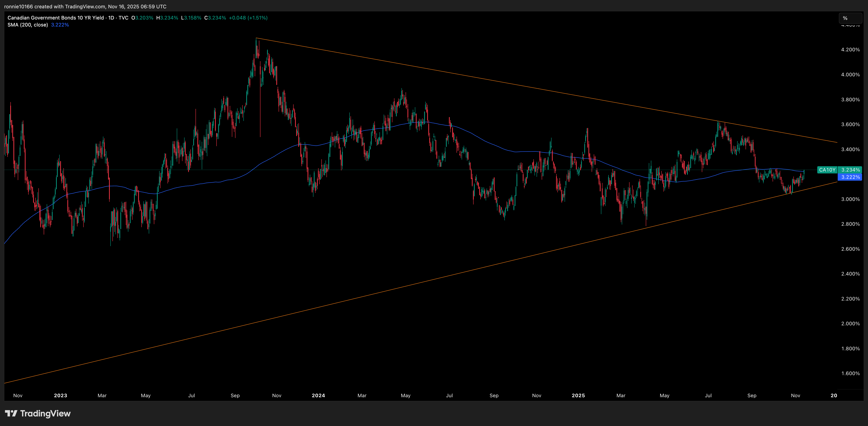Image resolution: width=868 pixels, height=426 pixels.
Task: Select the 2025 label on time axis
Action: pos(579,395)
